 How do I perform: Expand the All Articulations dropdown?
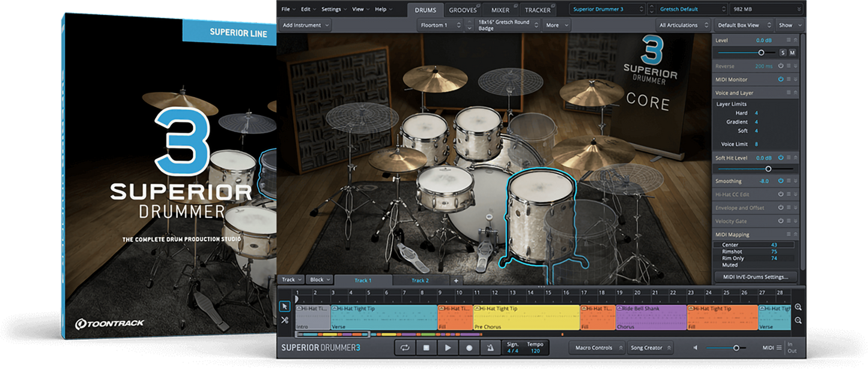682,25
